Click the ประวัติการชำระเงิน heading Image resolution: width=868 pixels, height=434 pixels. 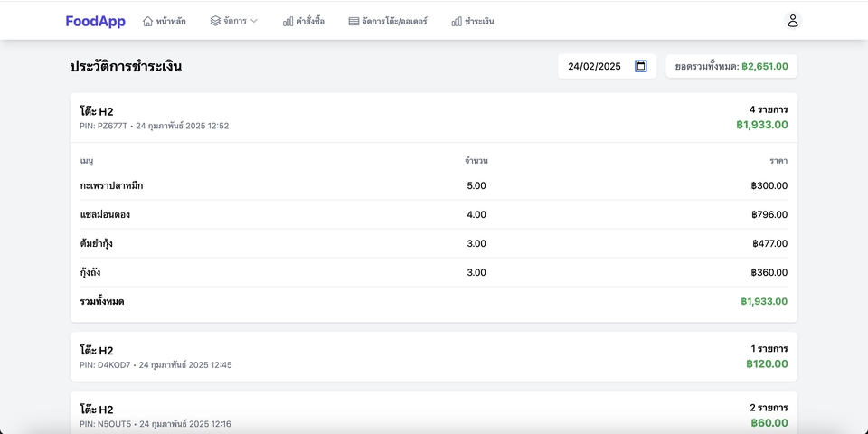126,67
